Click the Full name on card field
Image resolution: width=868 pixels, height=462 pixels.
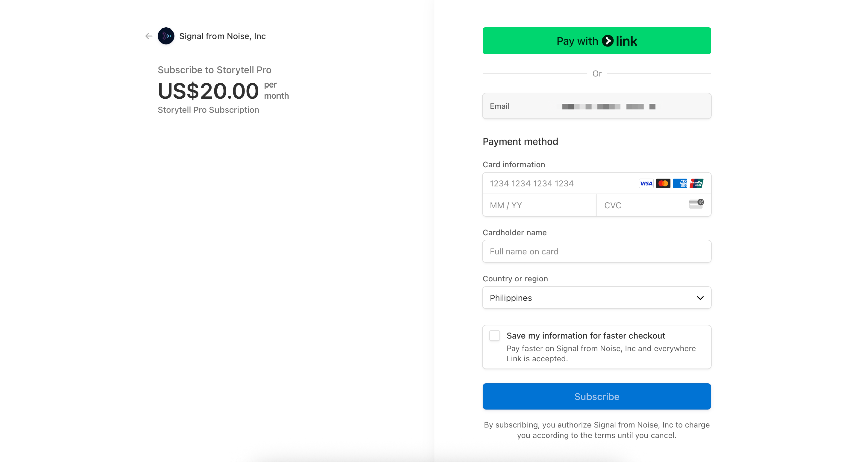click(597, 252)
